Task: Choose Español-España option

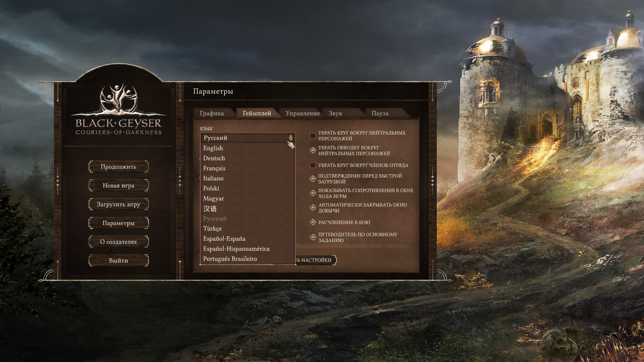Action: (248, 239)
